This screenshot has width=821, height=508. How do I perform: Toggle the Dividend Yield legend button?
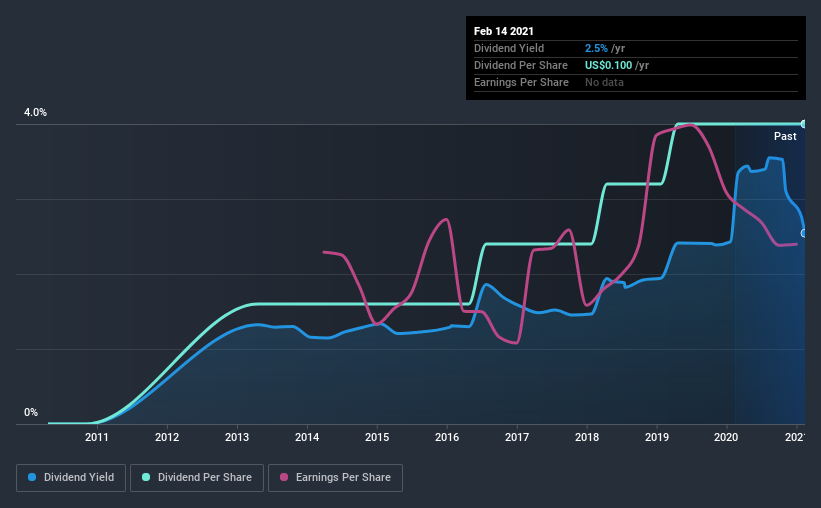click(71, 478)
